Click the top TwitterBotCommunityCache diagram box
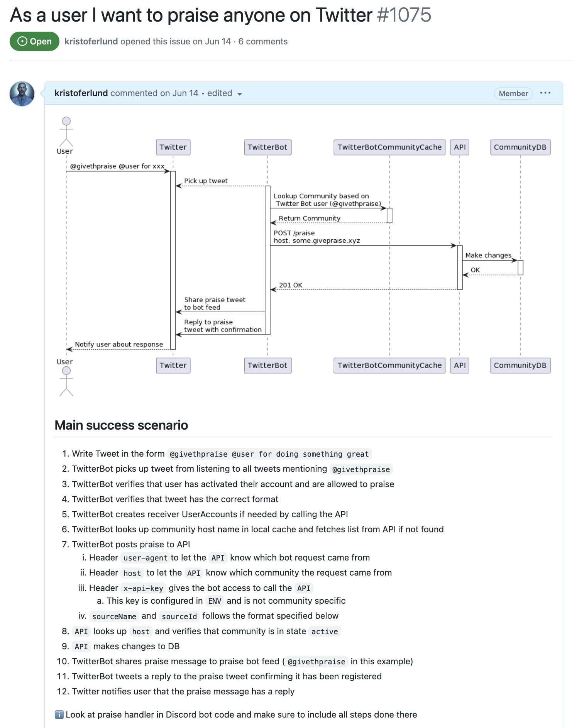This screenshot has height=728, width=572. pyautogui.click(x=389, y=147)
